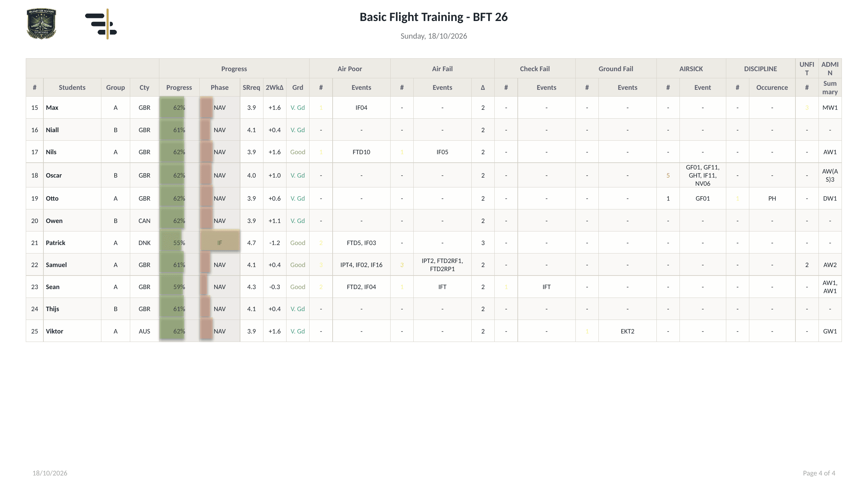This screenshot has height=488, width=868.
Task: Click Max's Air Poor event IF04
Action: pyautogui.click(x=361, y=108)
